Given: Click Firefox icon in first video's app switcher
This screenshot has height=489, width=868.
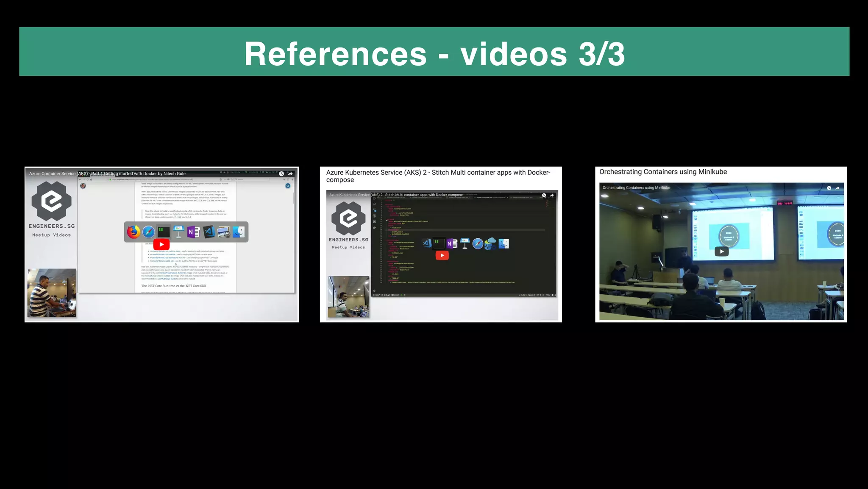Looking at the screenshot, I should tap(134, 232).
